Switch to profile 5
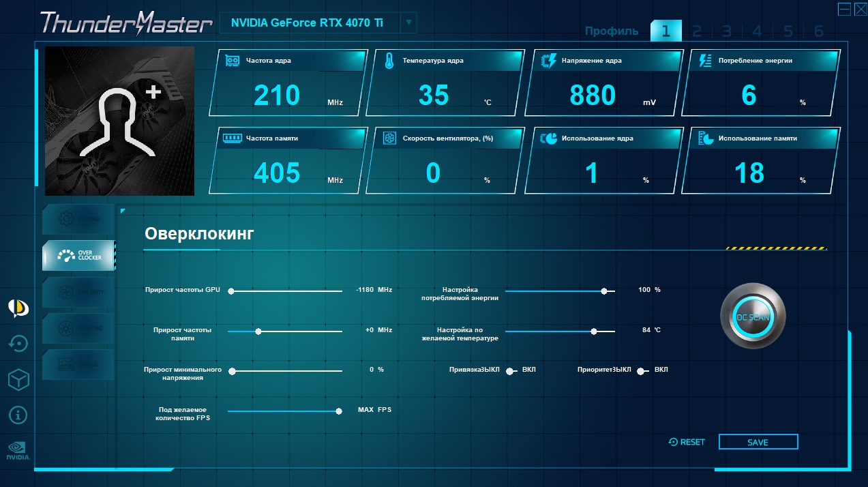This screenshot has height=487, width=868. (788, 31)
